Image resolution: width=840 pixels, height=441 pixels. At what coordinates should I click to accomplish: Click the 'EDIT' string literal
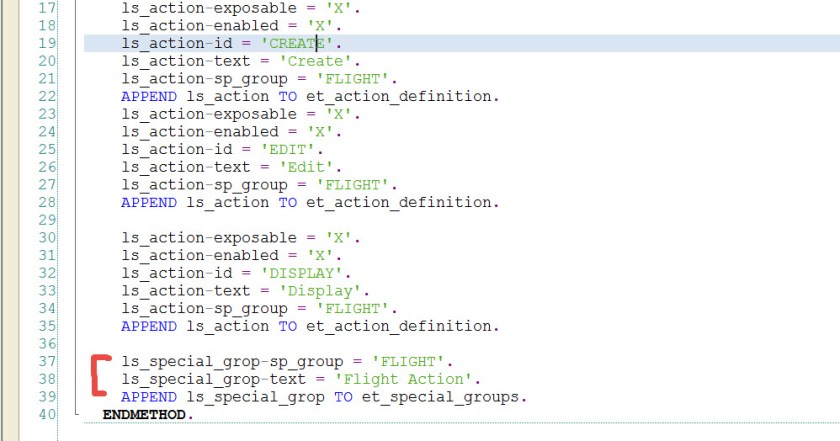(287, 150)
